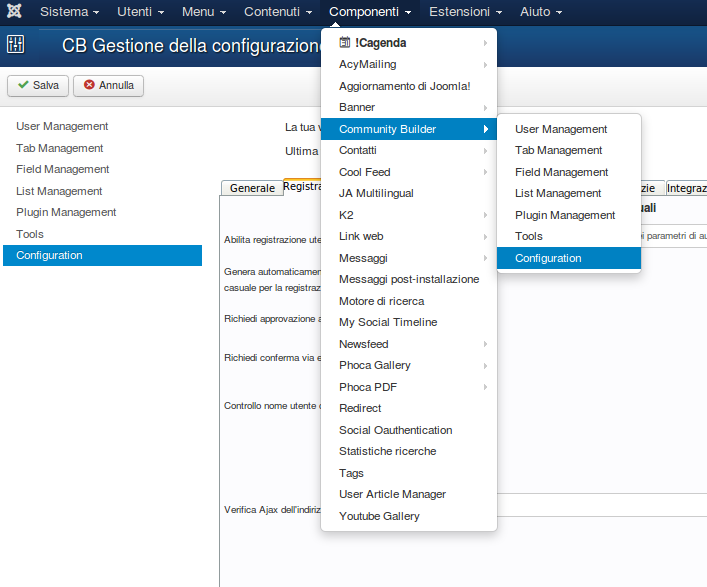Select Configuration in left sidebar

coord(102,255)
